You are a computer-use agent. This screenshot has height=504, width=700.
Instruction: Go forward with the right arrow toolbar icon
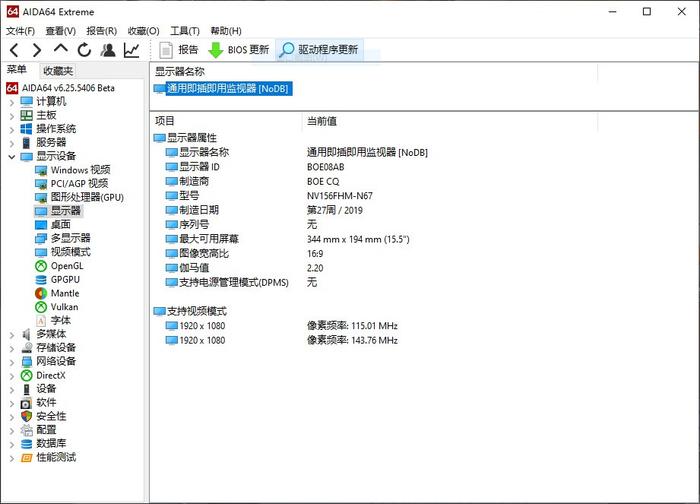[37, 50]
